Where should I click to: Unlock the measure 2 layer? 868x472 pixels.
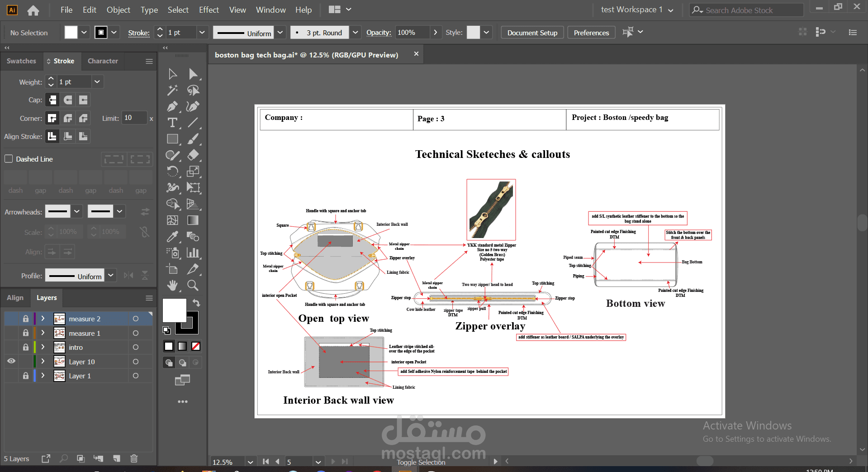click(26, 319)
